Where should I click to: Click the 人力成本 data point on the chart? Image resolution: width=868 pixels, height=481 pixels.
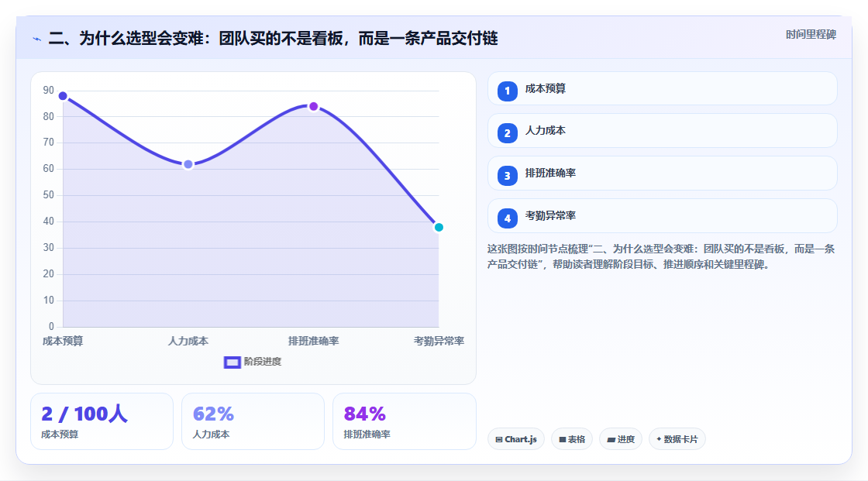point(188,164)
